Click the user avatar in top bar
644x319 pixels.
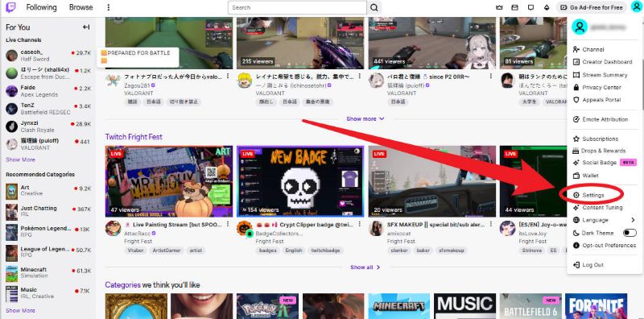(x=637, y=7)
